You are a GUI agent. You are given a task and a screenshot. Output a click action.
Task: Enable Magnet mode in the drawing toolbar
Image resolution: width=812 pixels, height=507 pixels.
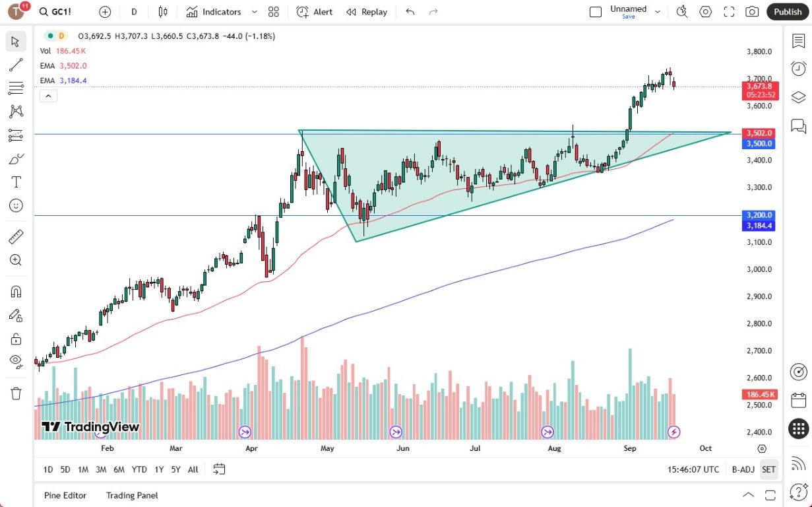(x=15, y=291)
